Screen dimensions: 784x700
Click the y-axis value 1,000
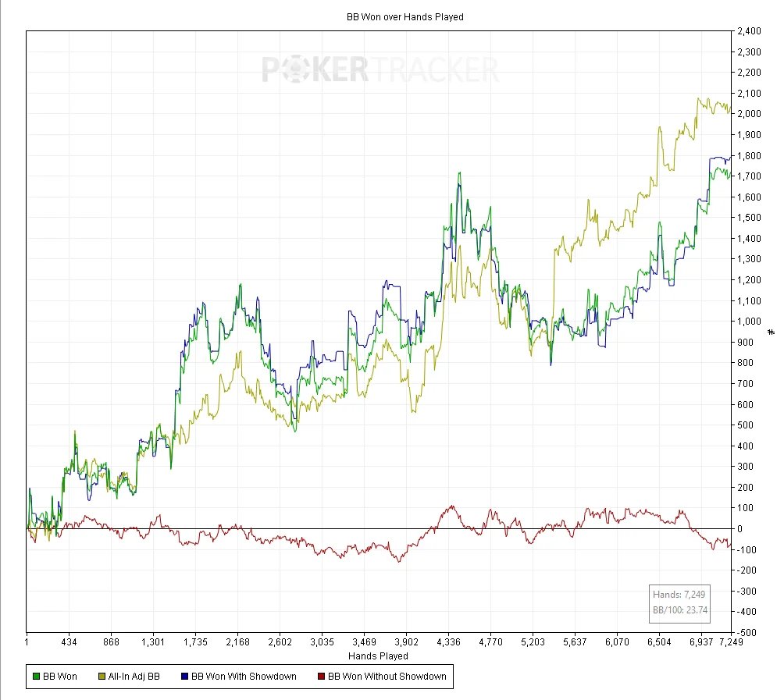click(749, 322)
